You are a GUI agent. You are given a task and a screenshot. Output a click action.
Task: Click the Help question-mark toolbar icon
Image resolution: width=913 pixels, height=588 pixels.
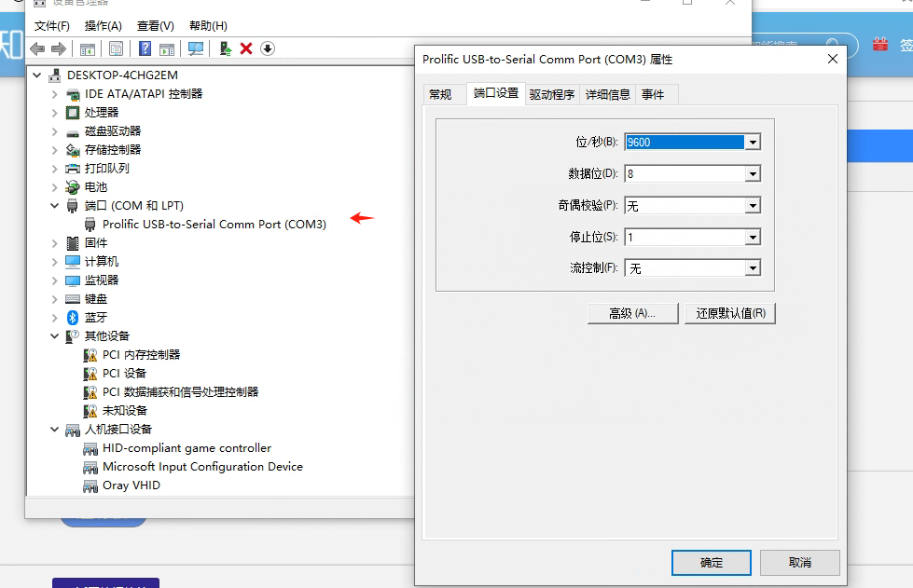click(x=145, y=48)
